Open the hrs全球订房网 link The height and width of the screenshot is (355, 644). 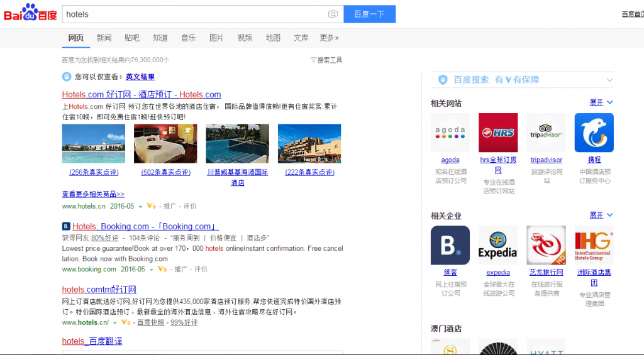(x=498, y=165)
